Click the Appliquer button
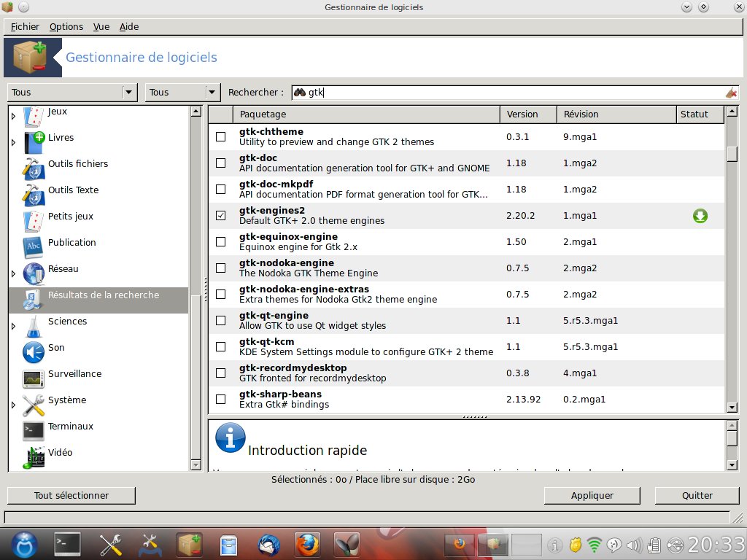The height and width of the screenshot is (560, 747). pyautogui.click(x=592, y=495)
